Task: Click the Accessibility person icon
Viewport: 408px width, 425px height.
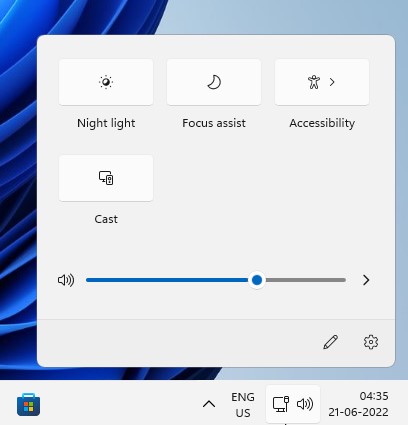Action: pos(314,82)
